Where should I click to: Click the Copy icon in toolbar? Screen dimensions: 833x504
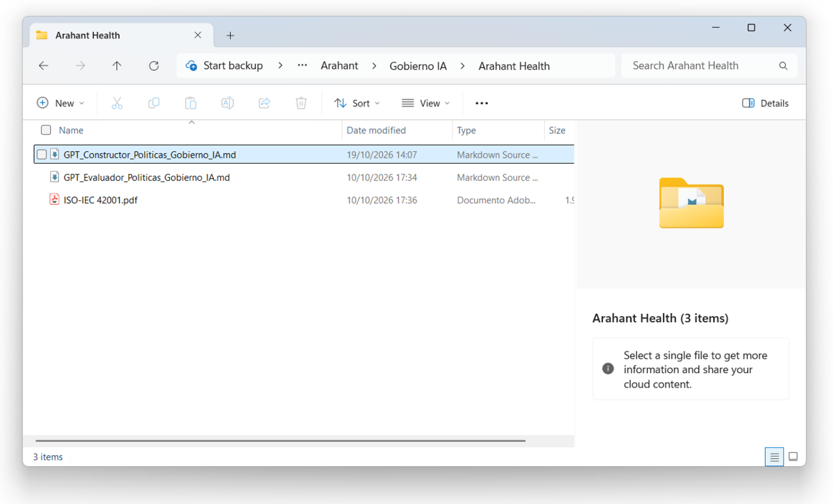(154, 103)
